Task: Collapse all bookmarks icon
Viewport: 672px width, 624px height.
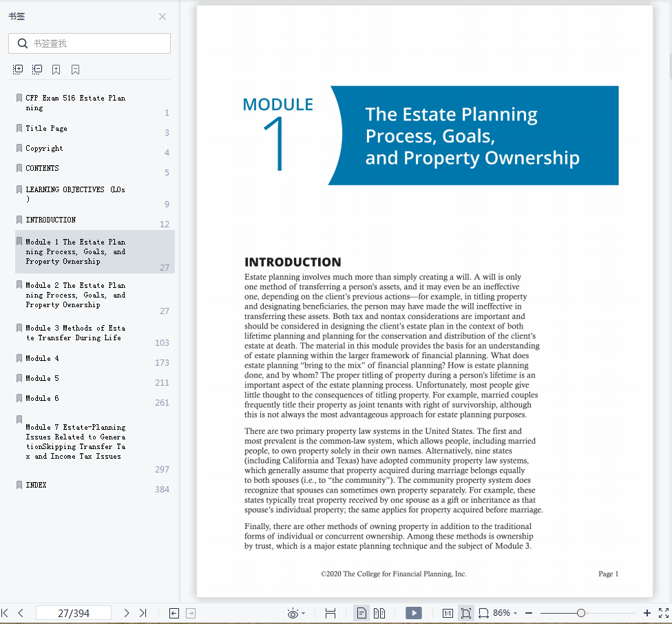Action: (37, 70)
